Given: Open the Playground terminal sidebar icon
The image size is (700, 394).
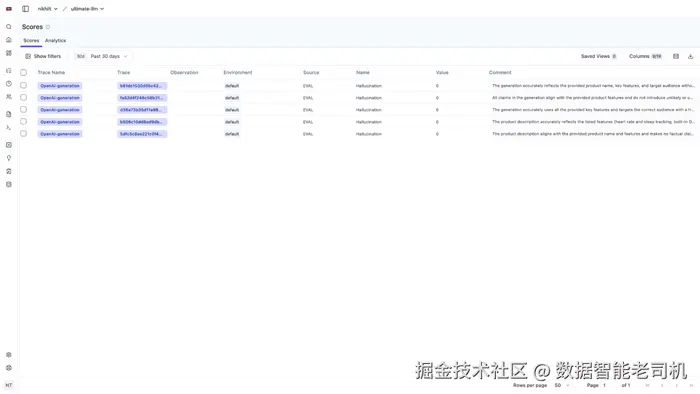Looking at the screenshot, I should coord(8,128).
